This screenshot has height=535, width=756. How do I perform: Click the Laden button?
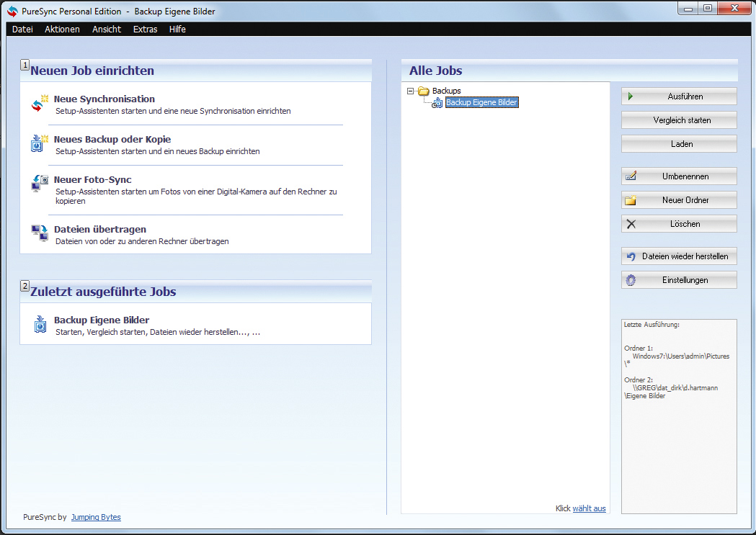pyautogui.click(x=679, y=143)
